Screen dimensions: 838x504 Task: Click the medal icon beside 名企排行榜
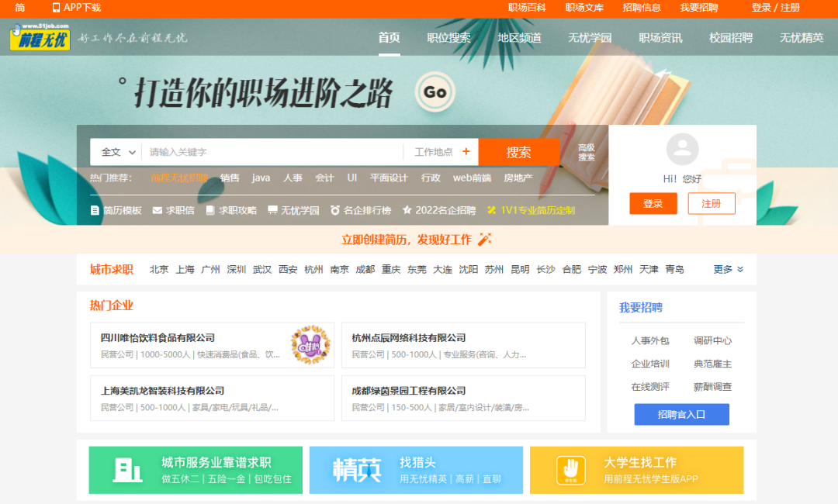click(x=334, y=210)
